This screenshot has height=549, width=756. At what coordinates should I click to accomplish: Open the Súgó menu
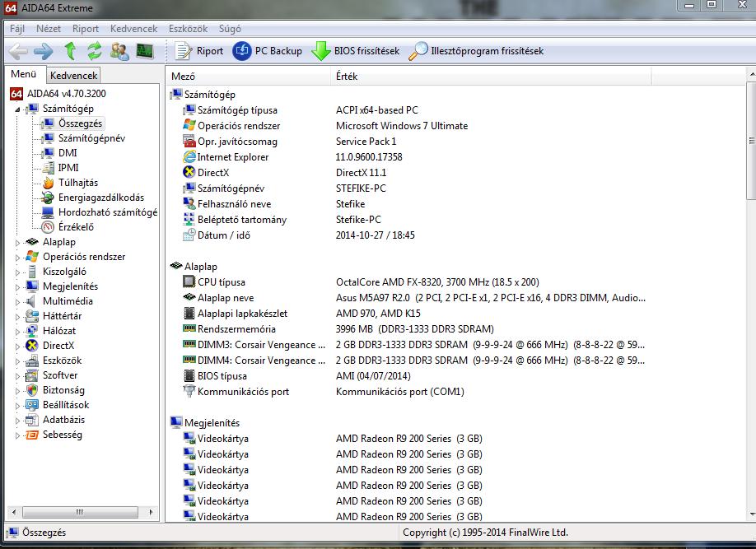click(x=230, y=29)
